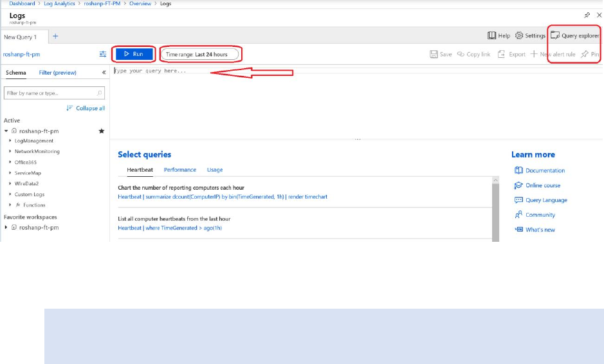Select the New Query 1 tab

24,37
